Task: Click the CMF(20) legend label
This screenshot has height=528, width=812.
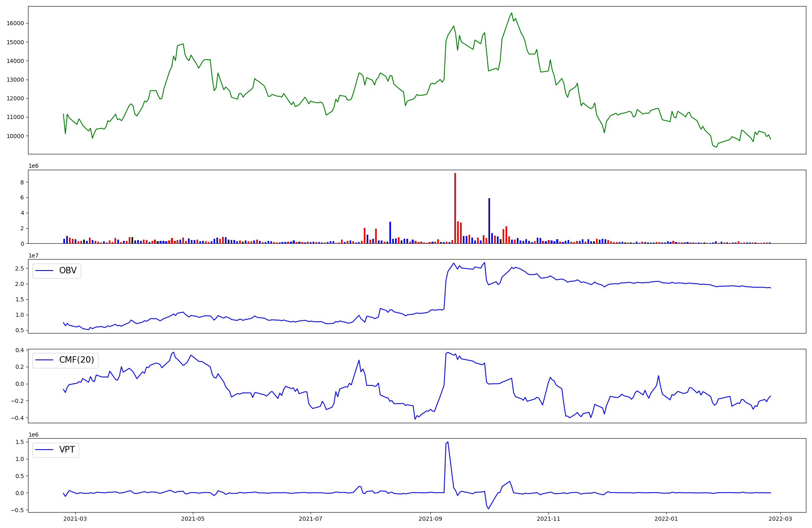Action: (x=76, y=360)
